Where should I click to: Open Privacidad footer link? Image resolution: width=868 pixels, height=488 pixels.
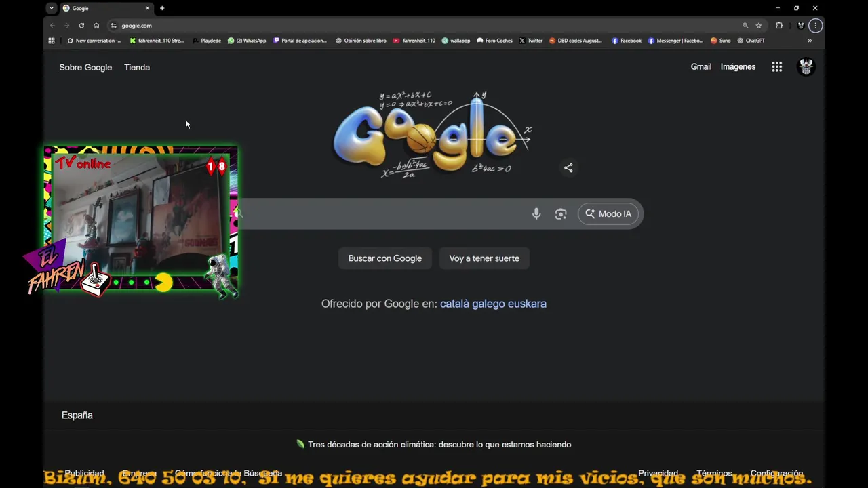tap(658, 473)
